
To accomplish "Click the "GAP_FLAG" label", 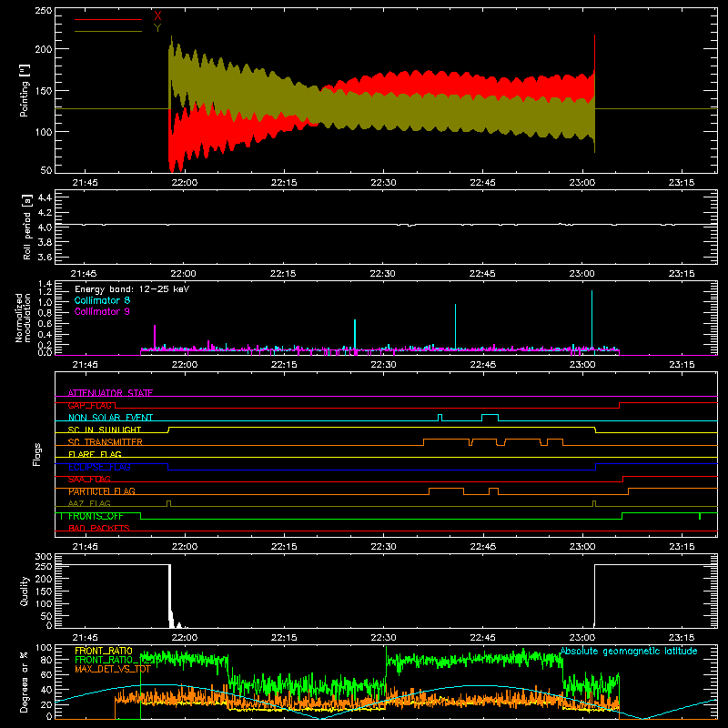I will 89,405.
